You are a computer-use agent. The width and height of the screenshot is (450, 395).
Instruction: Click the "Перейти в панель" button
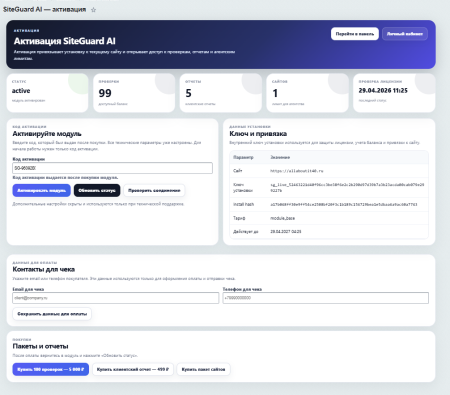(x=355, y=34)
